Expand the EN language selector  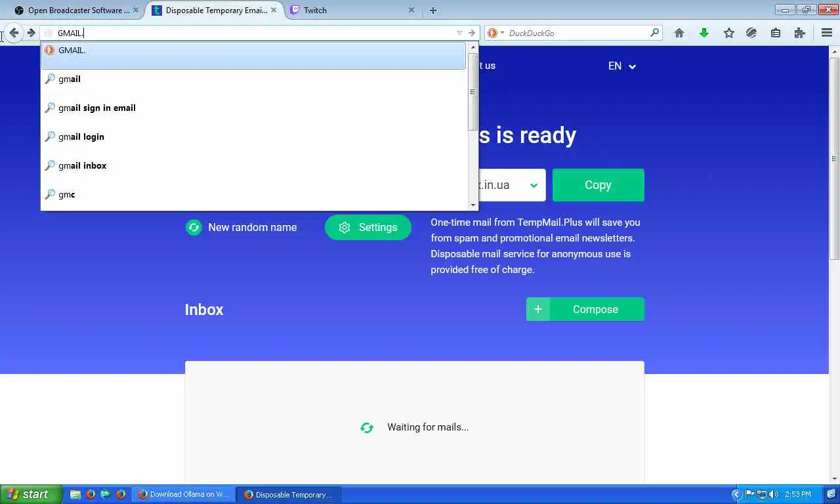(x=621, y=66)
